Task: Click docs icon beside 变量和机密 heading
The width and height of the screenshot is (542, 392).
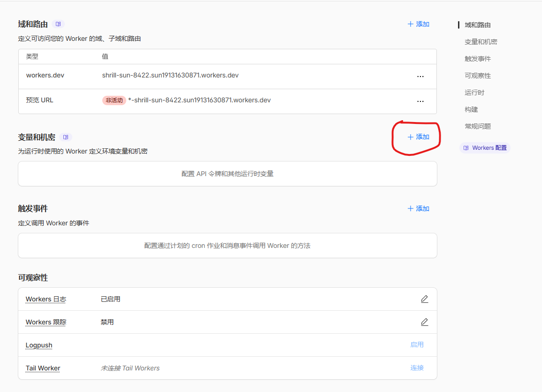Action: [x=66, y=137]
